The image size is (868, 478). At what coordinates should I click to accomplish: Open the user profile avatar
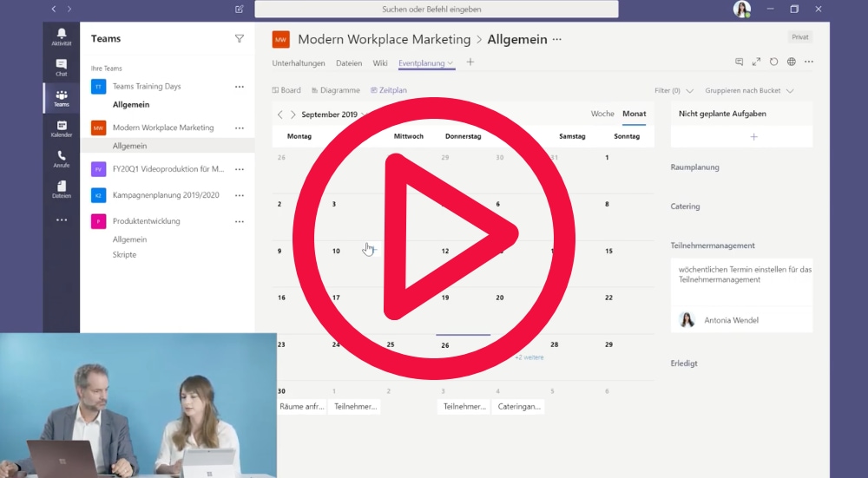click(742, 9)
